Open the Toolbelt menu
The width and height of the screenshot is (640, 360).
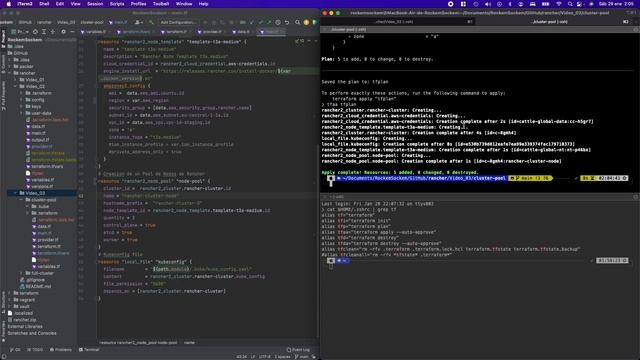(x=161, y=4)
